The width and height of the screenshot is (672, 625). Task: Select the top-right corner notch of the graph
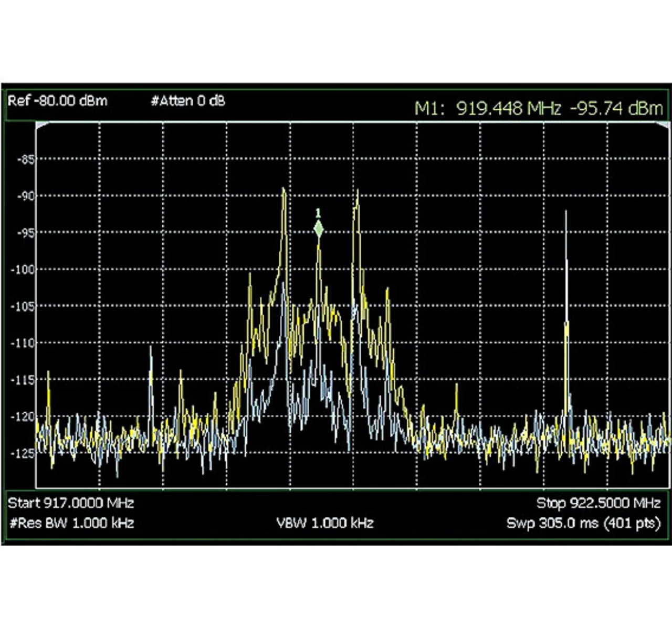[664, 125]
